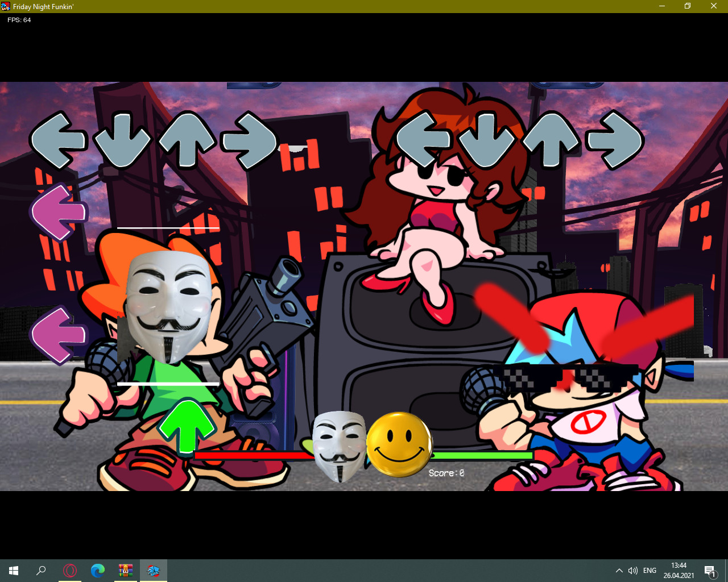The image size is (728, 582).
Task: Click the upper purple left arrow note
Action: tap(59, 213)
